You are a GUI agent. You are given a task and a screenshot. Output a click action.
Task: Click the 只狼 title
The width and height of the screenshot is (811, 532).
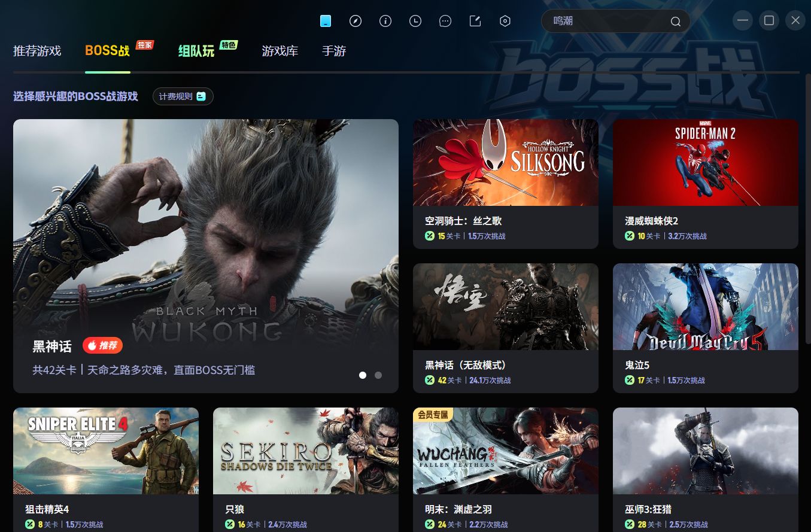tap(235, 509)
